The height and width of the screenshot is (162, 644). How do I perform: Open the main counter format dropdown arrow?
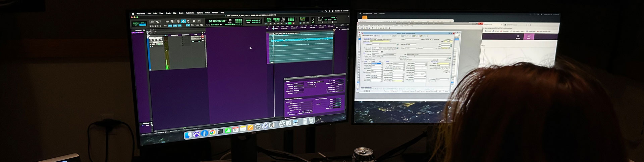tap(226, 21)
